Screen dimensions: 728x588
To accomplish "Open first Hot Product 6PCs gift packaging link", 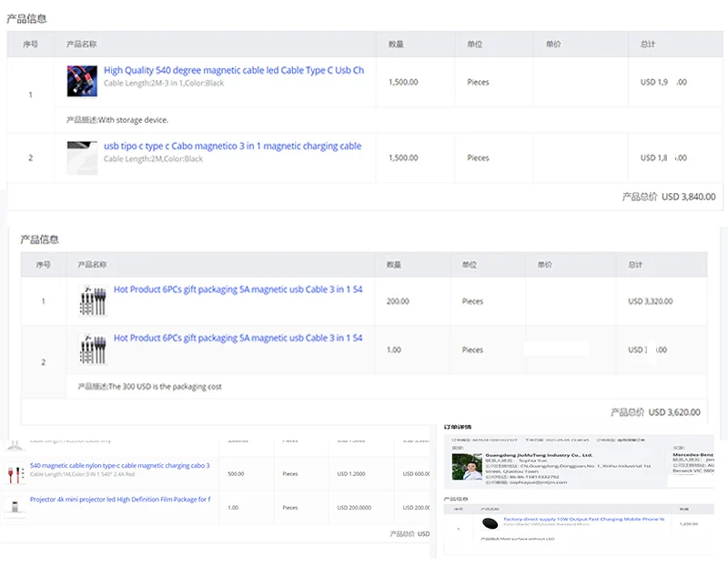I will tap(238, 289).
